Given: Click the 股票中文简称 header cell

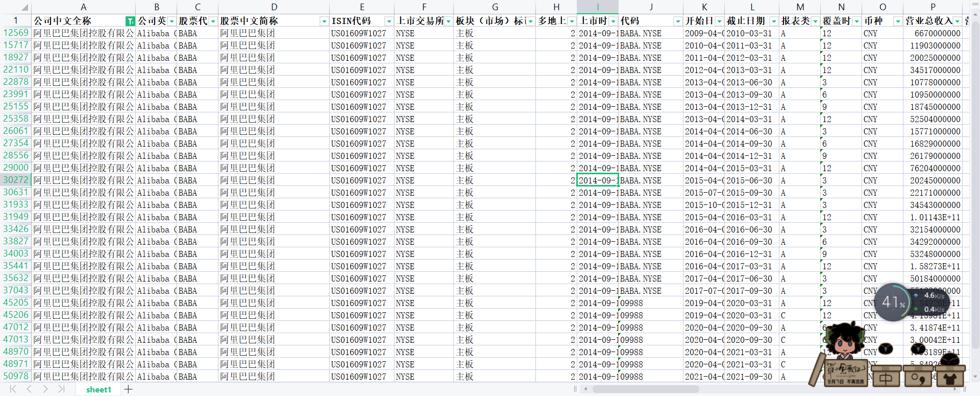Looking at the screenshot, I should coord(274,21).
